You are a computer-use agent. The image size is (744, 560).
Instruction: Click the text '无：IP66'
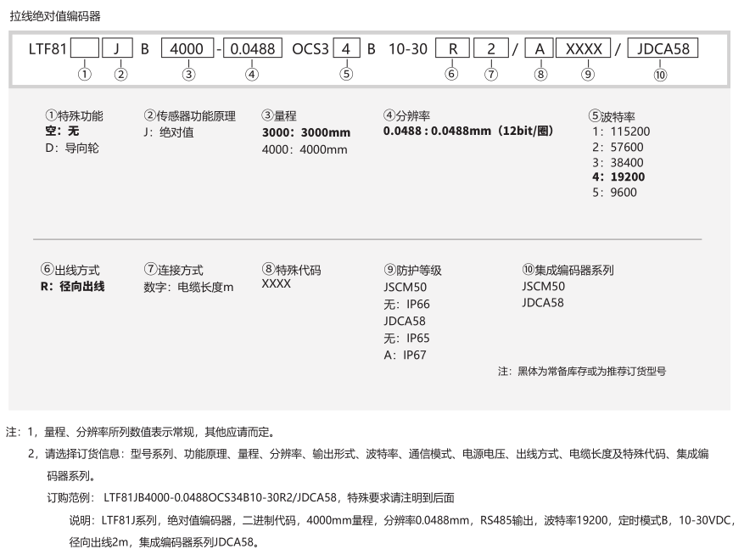pos(406,304)
